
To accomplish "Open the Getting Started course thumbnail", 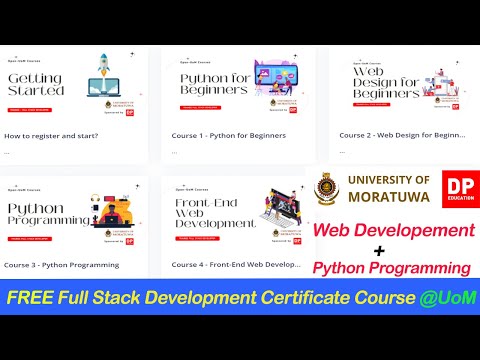I will click(x=71, y=85).
